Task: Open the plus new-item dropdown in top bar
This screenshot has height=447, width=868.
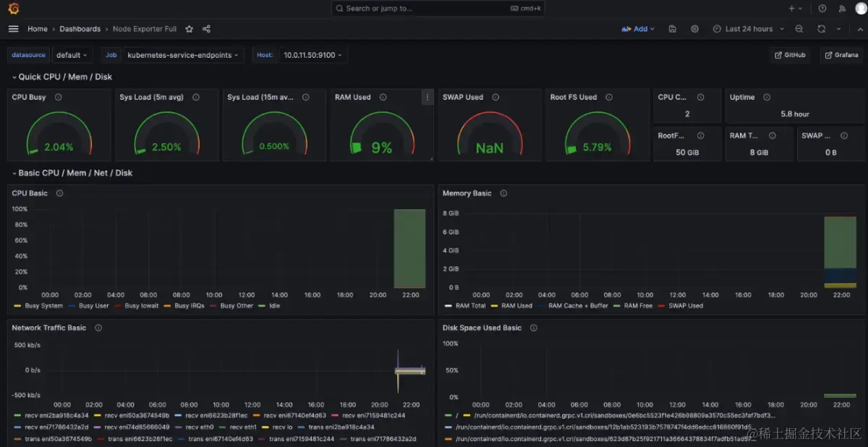Action: [x=795, y=9]
